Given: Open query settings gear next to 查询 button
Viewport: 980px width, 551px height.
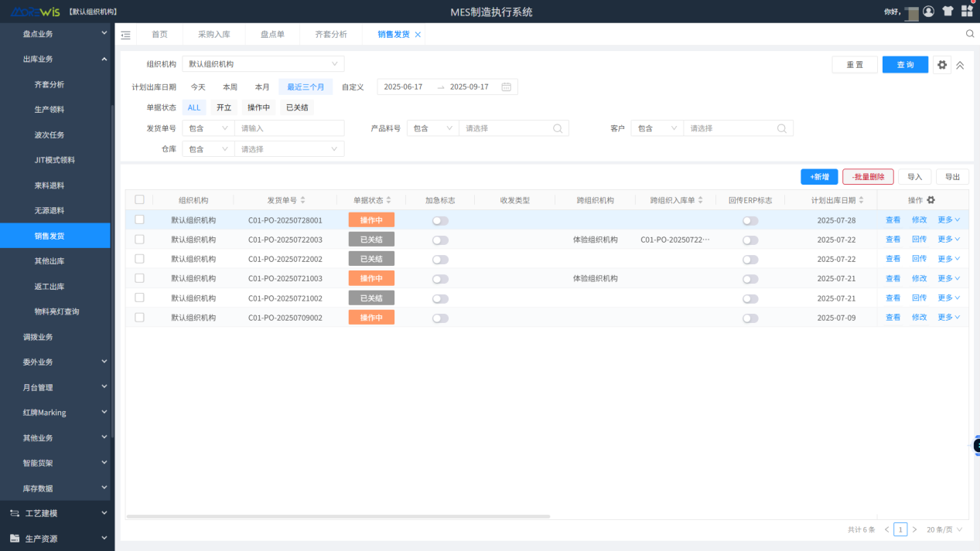Looking at the screenshot, I should 941,65.
